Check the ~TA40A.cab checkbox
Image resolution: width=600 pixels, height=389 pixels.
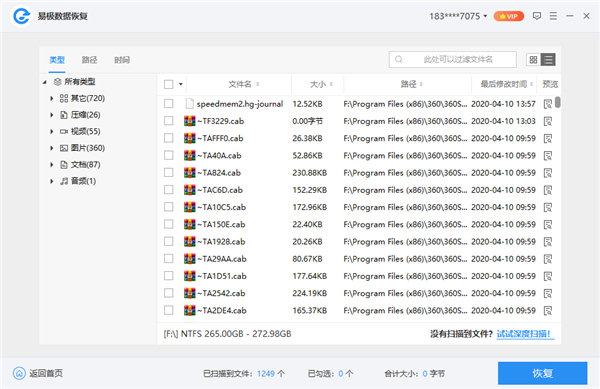[x=168, y=155]
